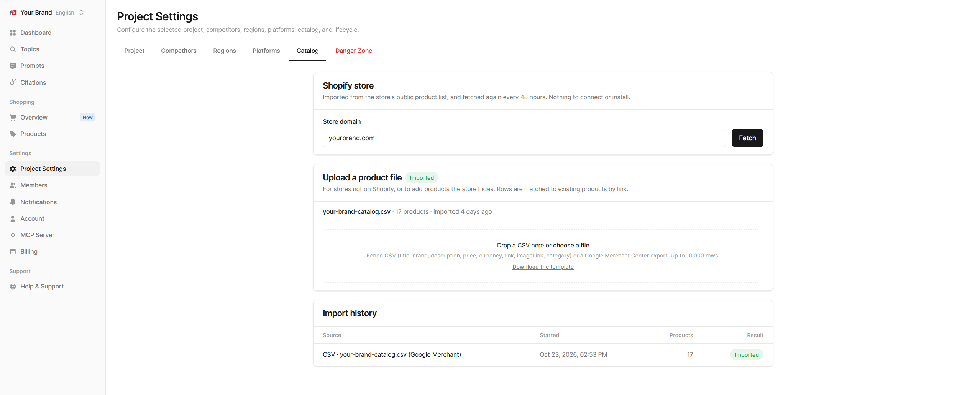Click the Shopping Overview cart icon
980x395 pixels.
pos(13,117)
